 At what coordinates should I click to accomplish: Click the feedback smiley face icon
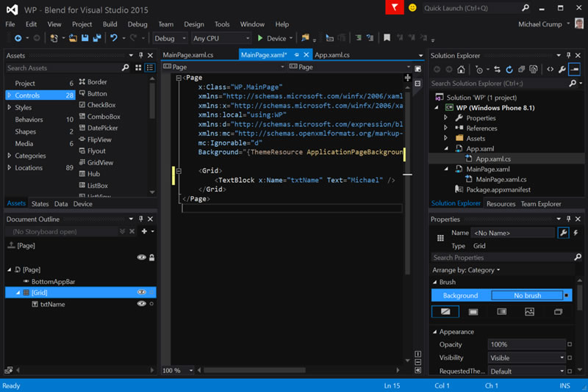point(412,7)
